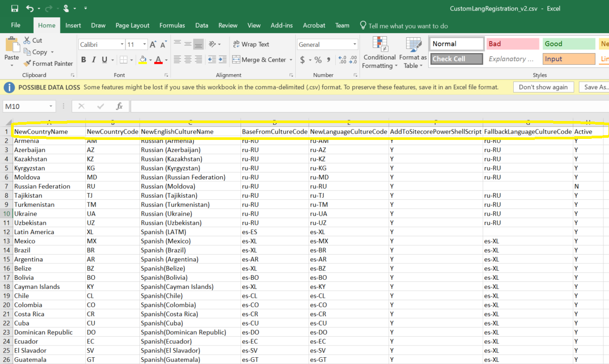
Task: Switch to the Formulas ribbon tab
Action: (172, 25)
